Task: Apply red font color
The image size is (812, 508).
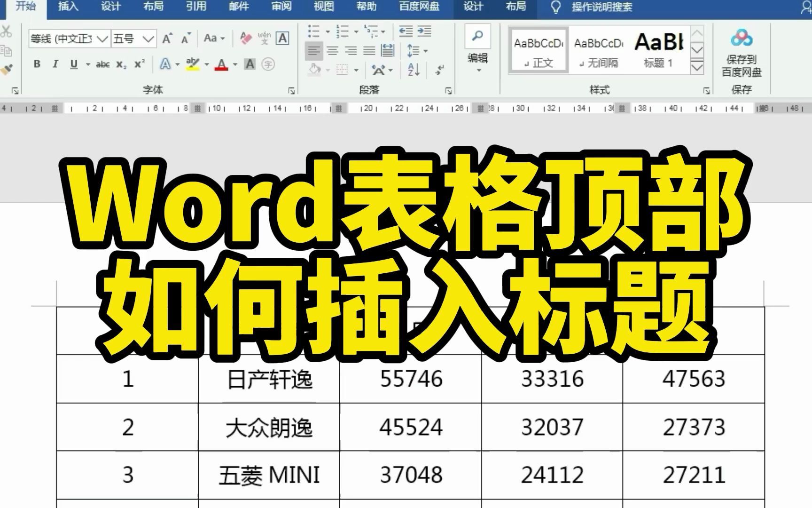Action: [221, 64]
